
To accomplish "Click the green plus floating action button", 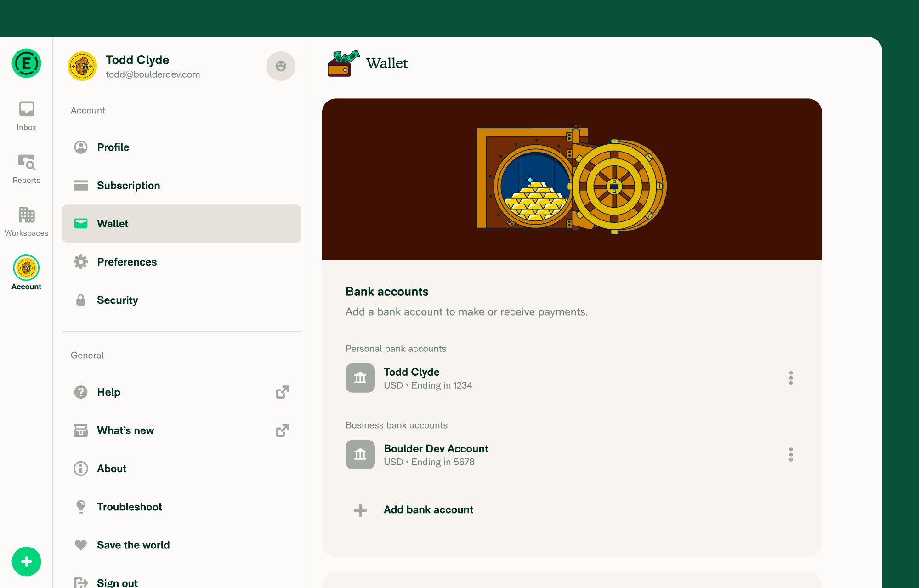I will coord(26,561).
